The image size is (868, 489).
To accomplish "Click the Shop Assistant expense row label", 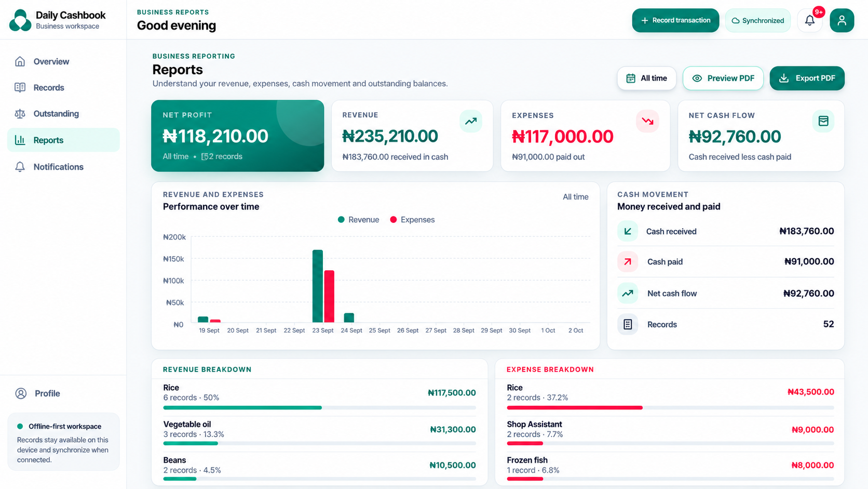I will pos(534,424).
